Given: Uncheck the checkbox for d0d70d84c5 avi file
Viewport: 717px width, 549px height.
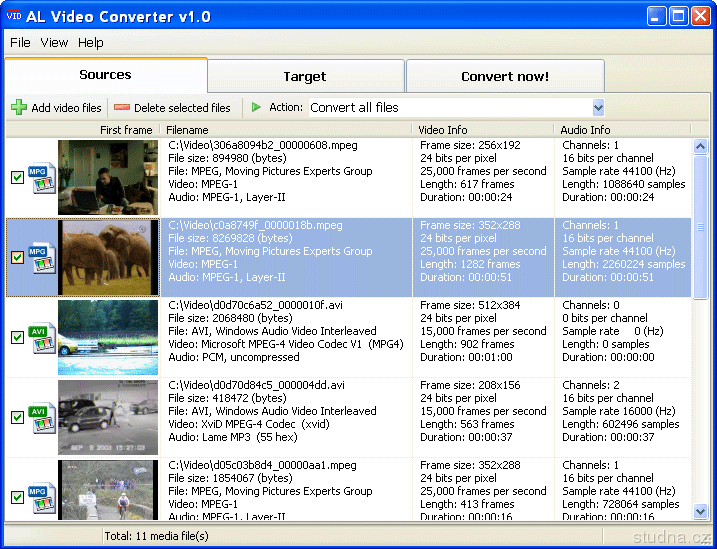Looking at the screenshot, I should [x=17, y=417].
